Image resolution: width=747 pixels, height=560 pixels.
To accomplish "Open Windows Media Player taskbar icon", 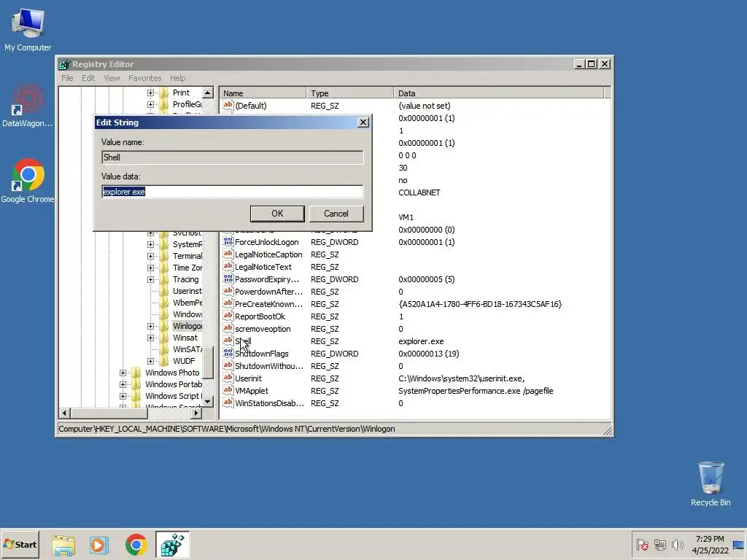I will (x=99, y=545).
